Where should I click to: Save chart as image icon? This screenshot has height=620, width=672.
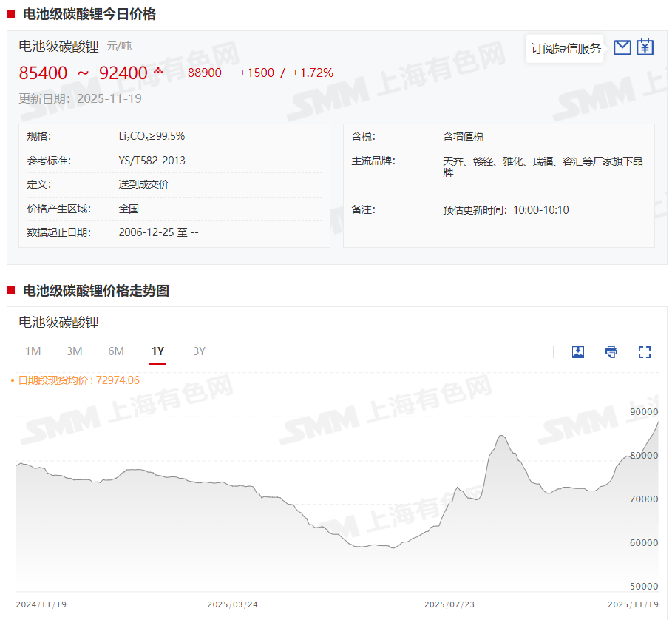[x=578, y=352]
